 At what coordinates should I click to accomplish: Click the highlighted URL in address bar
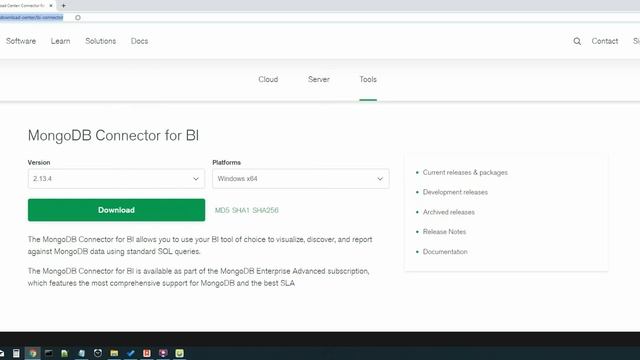pos(31,18)
